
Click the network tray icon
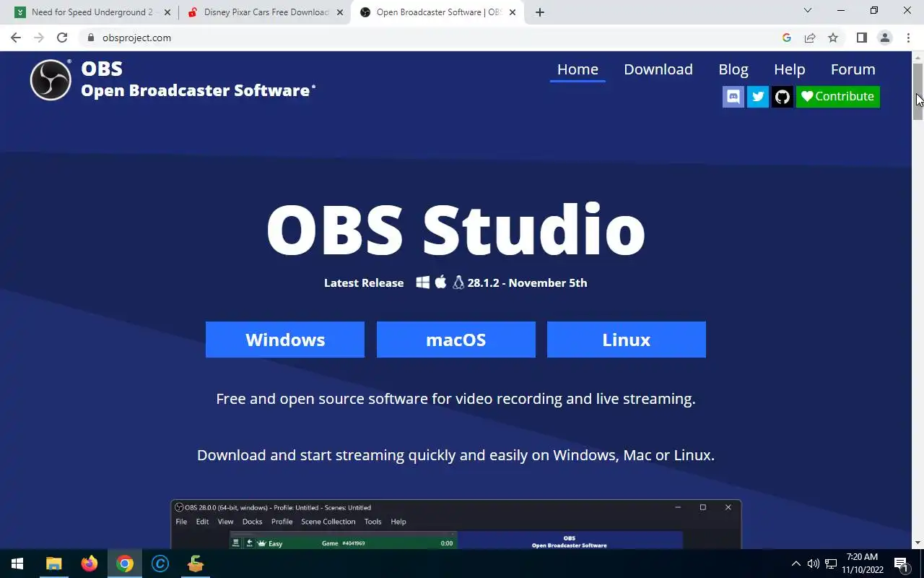coord(831,564)
